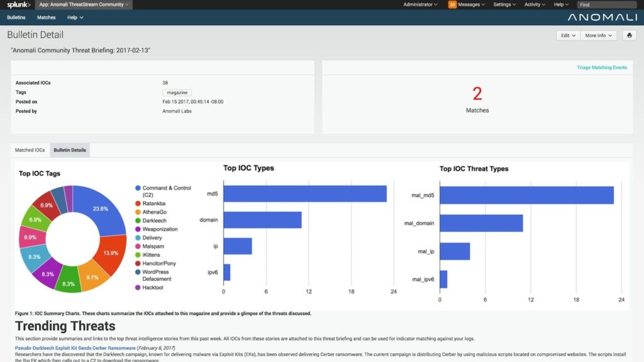644x362 pixels.
Task: Open the top bar Help dropdown
Action: tap(561, 4)
